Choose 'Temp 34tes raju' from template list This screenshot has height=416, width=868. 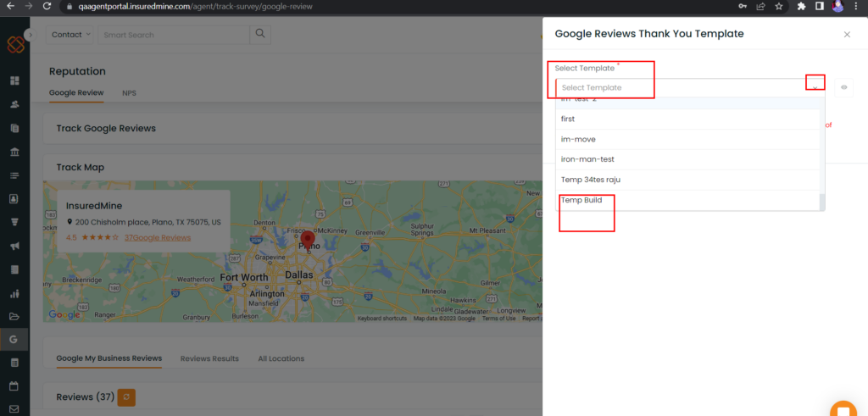point(687,180)
